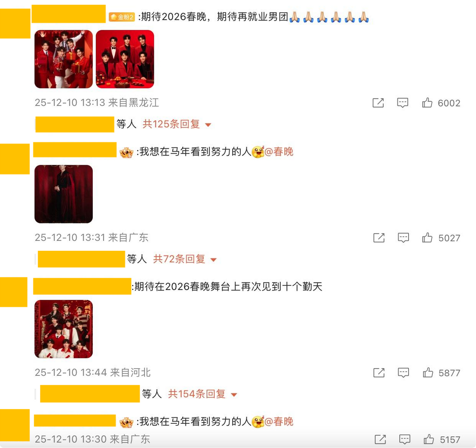Reply to the 13:13 comment from 黑龙江
Screen dimensions: 476x448
403,103
